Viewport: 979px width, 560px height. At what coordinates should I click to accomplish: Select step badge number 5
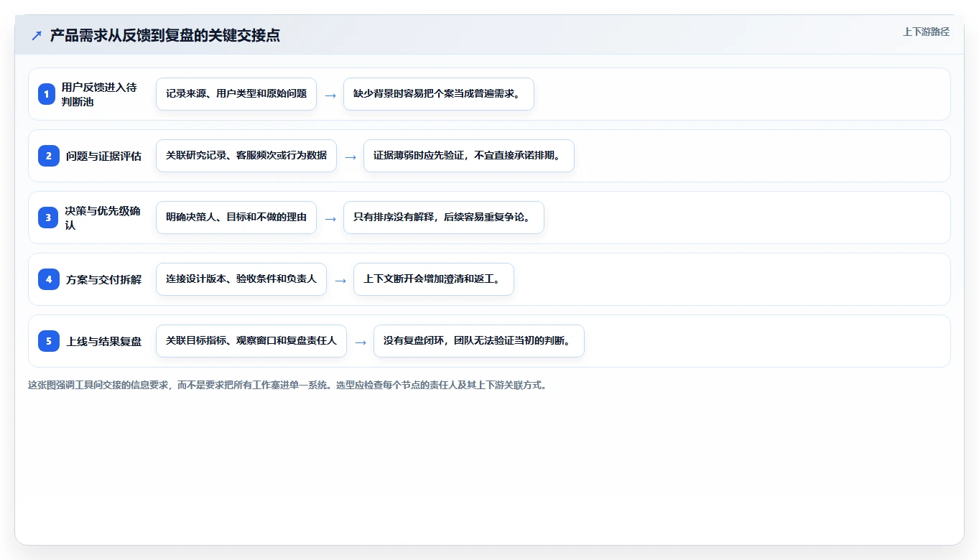click(x=49, y=341)
